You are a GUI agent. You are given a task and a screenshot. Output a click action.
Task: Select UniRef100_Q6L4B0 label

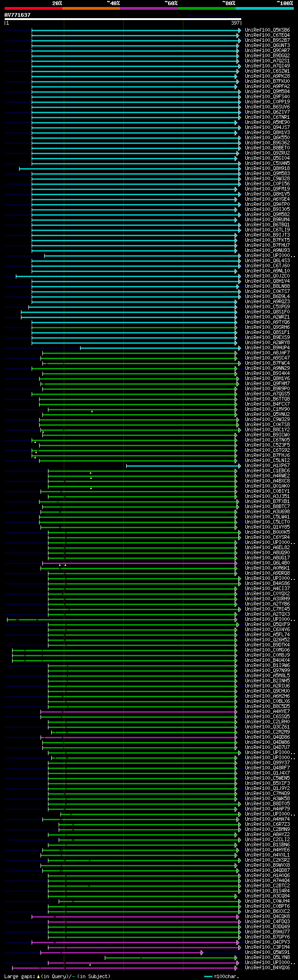[x=267, y=563]
